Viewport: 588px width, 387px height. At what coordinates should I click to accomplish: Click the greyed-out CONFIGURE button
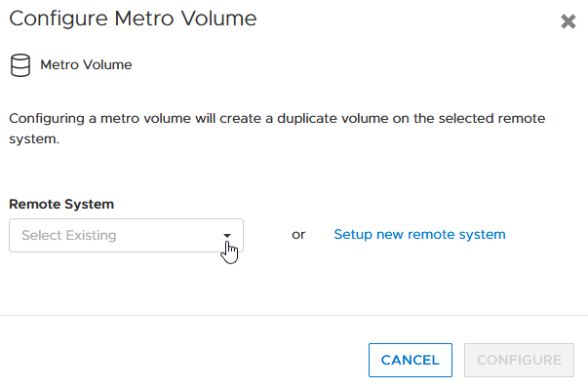(x=519, y=360)
